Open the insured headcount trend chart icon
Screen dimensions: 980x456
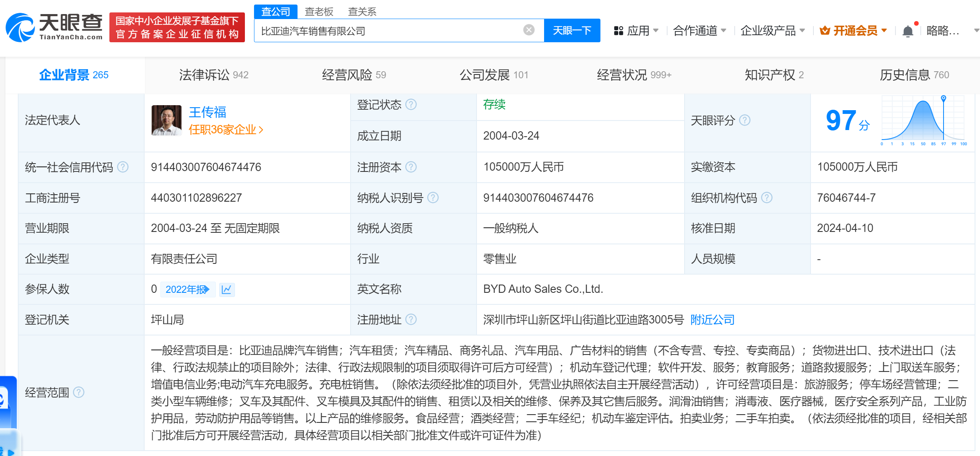click(226, 289)
